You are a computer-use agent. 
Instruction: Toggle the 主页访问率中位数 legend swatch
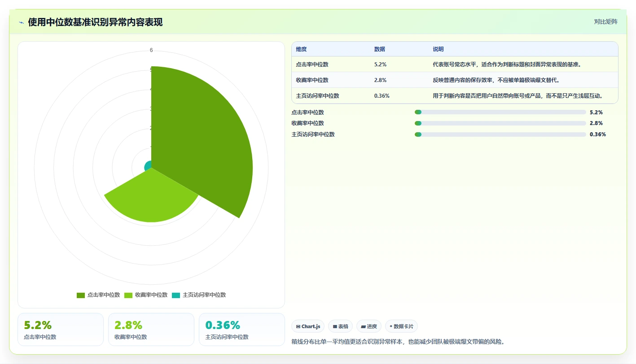coord(176,295)
